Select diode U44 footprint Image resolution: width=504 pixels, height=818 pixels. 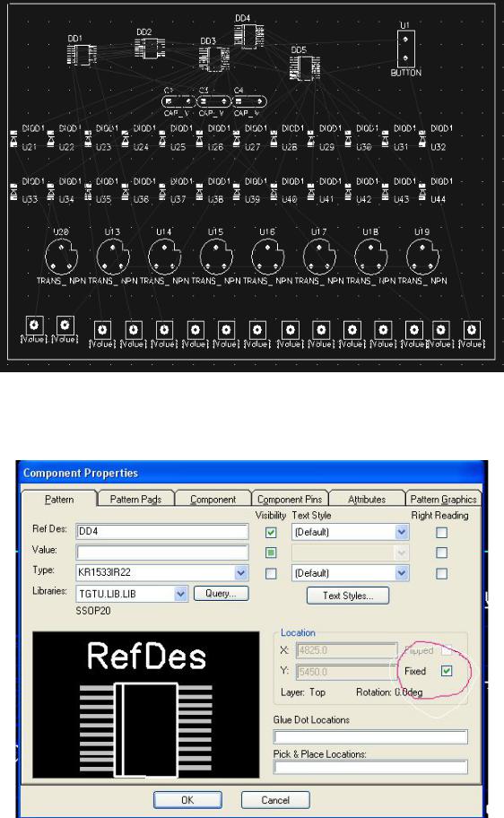tap(422, 192)
